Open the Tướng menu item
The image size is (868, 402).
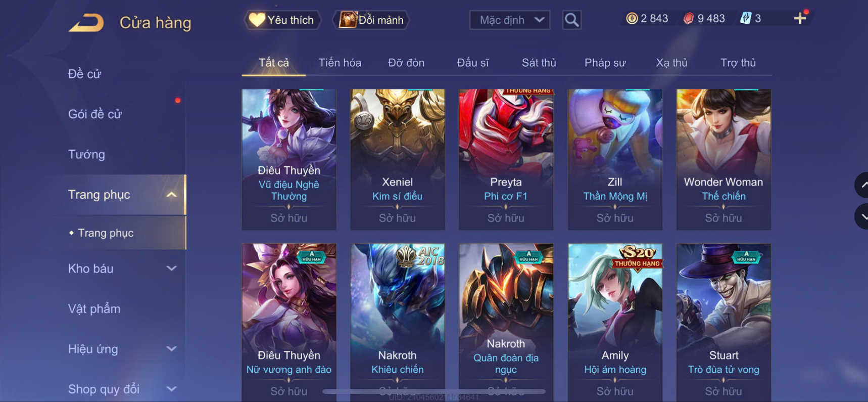[86, 154]
